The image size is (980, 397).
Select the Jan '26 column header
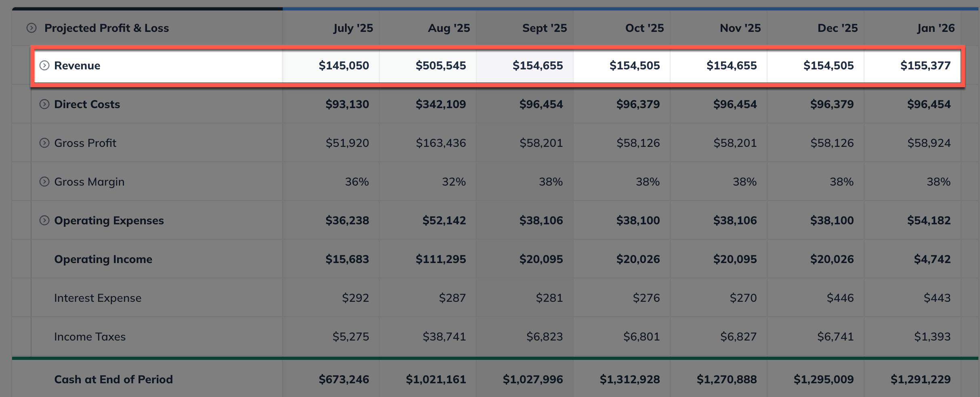935,28
